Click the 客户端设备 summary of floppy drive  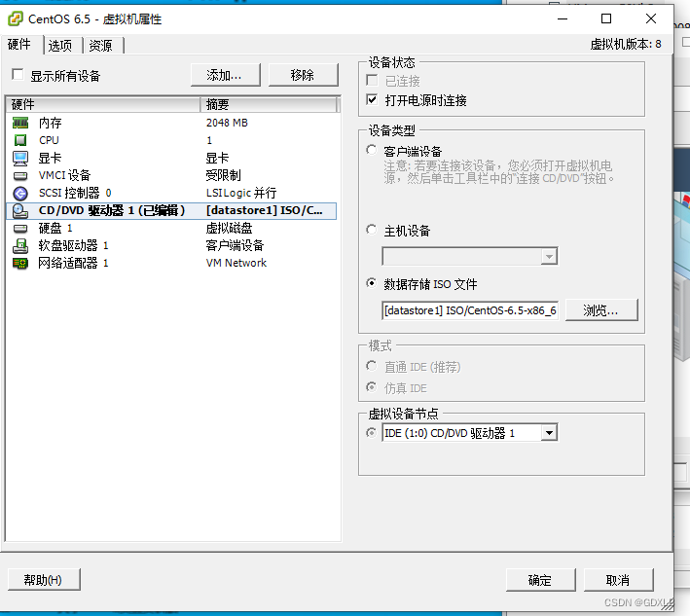coord(235,245)
